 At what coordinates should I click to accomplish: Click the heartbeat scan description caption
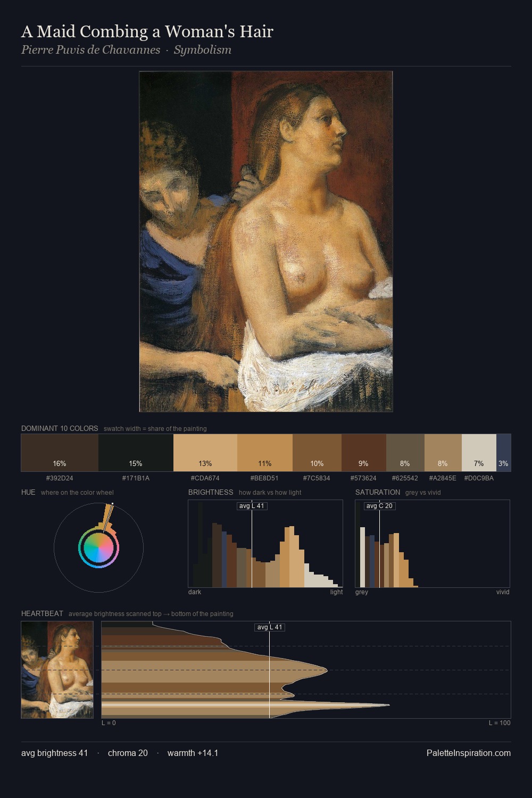[x=151, y=614]
